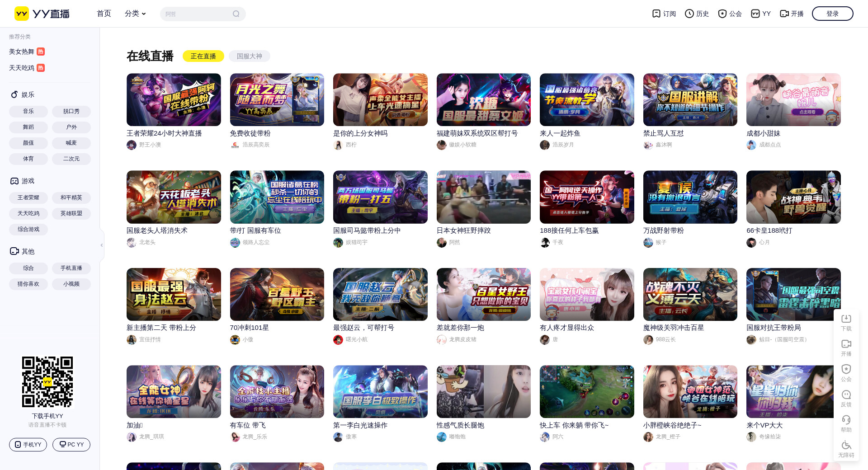Viewport: 868px width, 470px height.
Task: Click the PC YY download button
Action: click(x=71, y=445)
